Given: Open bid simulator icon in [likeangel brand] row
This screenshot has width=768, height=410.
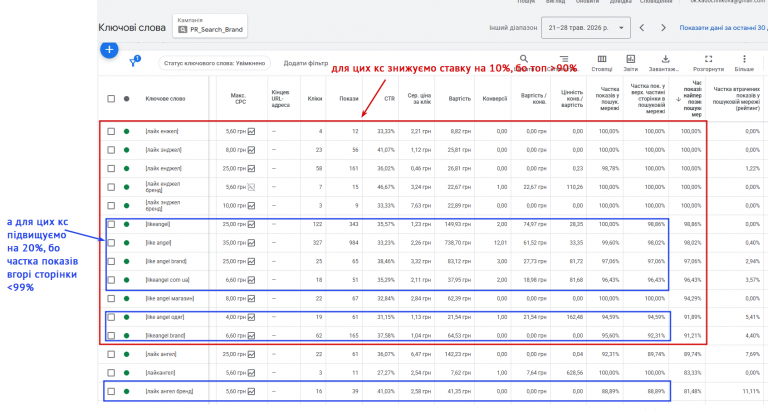Looking at the screenshot, I should 251,336.
